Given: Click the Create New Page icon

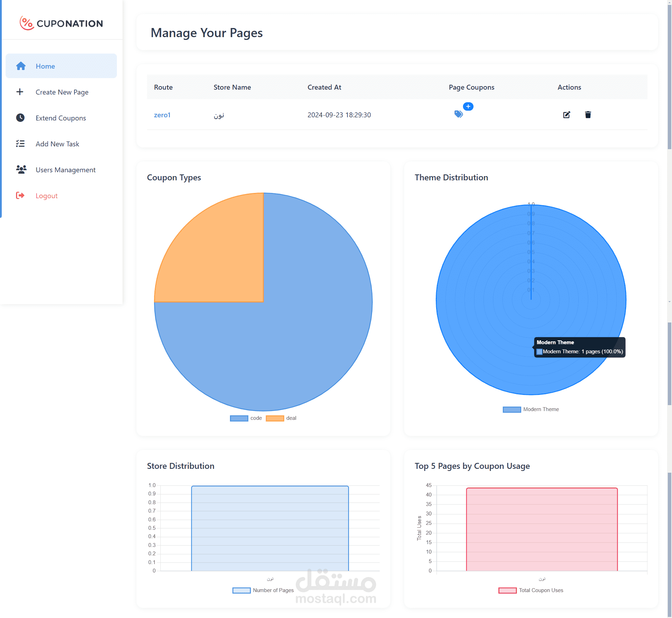Looking at the screenshot, I should pyautogui.click(x=20, y=92).
